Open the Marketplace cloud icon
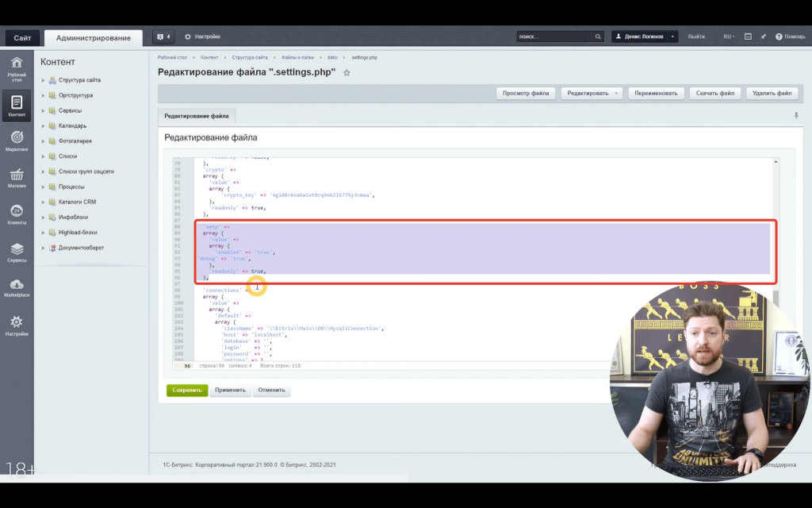 click(17, 287)
